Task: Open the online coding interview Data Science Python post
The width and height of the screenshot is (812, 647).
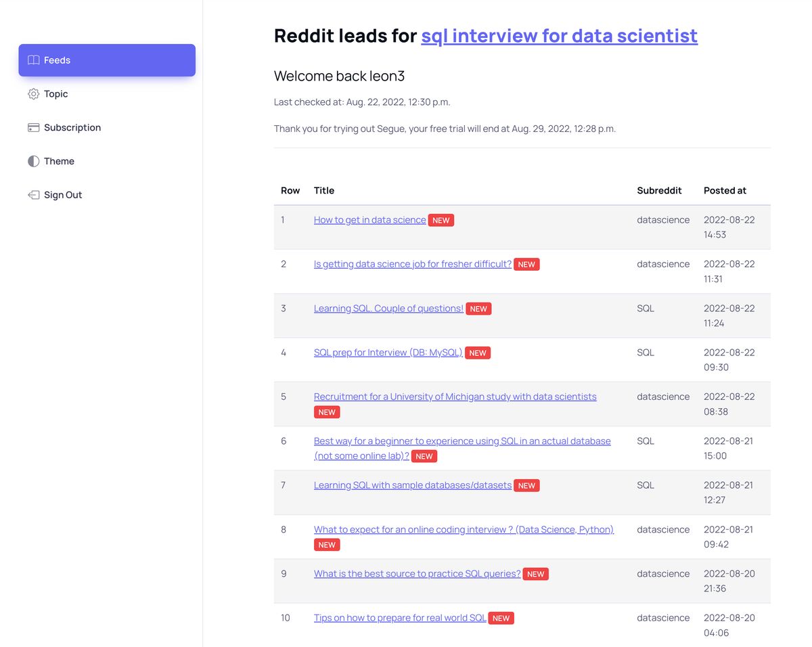Action: (464, 529)
